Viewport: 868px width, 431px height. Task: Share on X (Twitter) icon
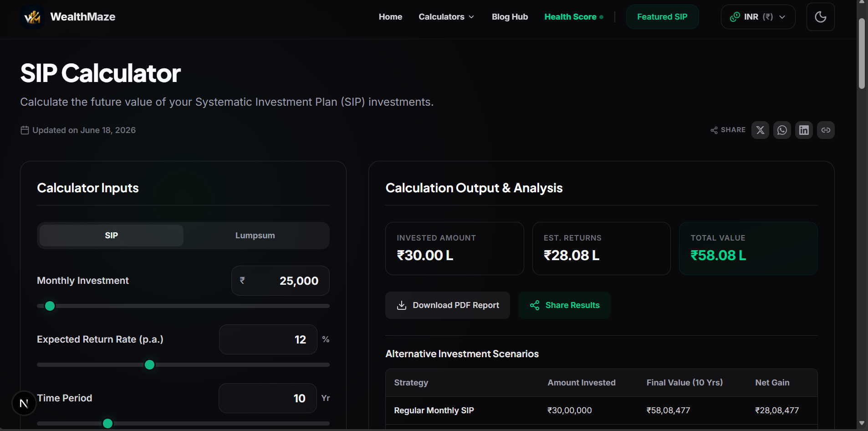(x=760, y=130)
